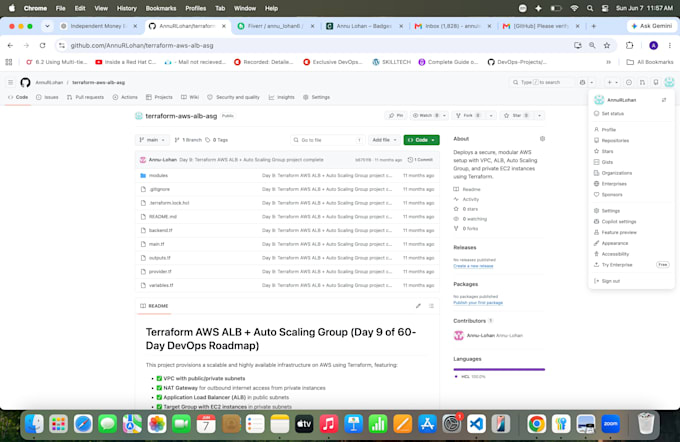
Task: Open Safari from the Dock
Action: pyautogui.click(x=83, y=424)
